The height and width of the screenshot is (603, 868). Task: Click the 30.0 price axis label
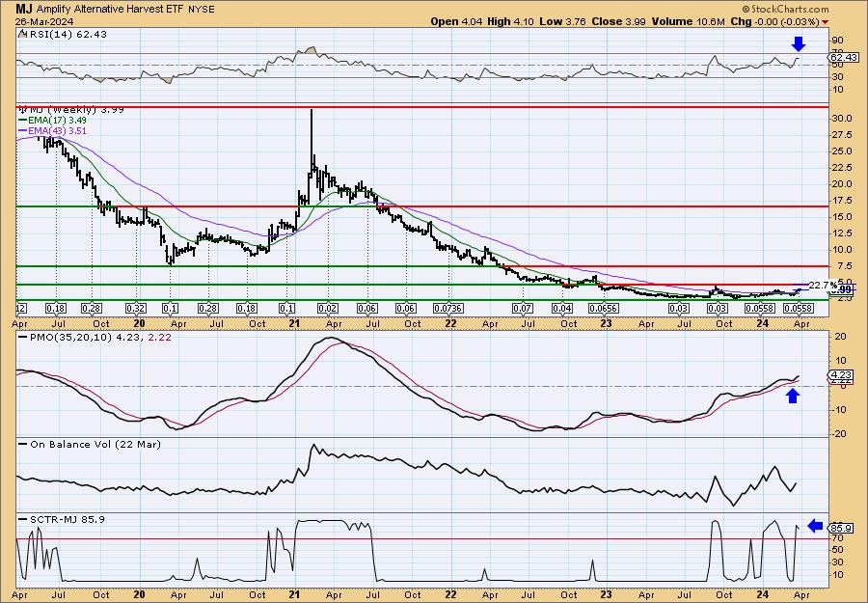(x=842, y=119)
